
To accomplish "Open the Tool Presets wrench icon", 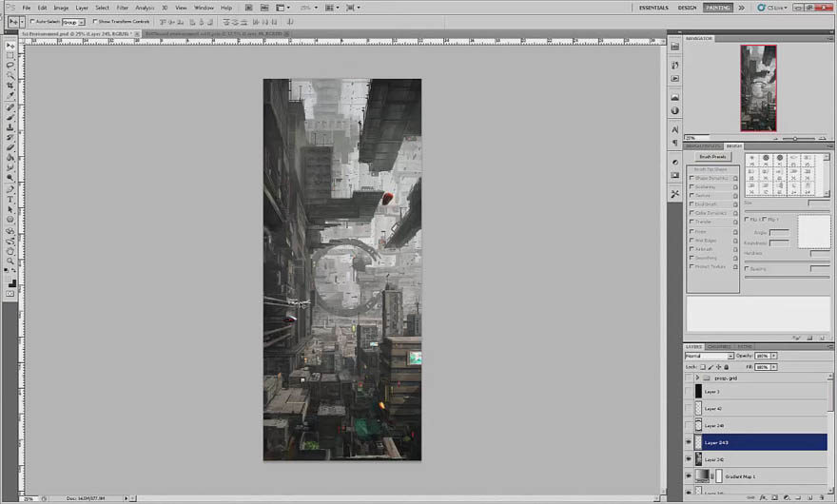I will (674, 194).
